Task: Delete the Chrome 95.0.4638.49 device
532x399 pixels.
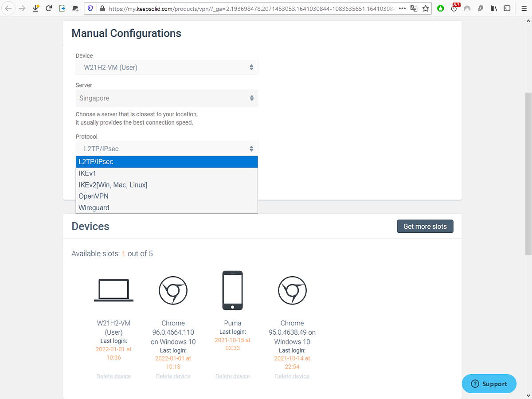Action: coord(292,376)
